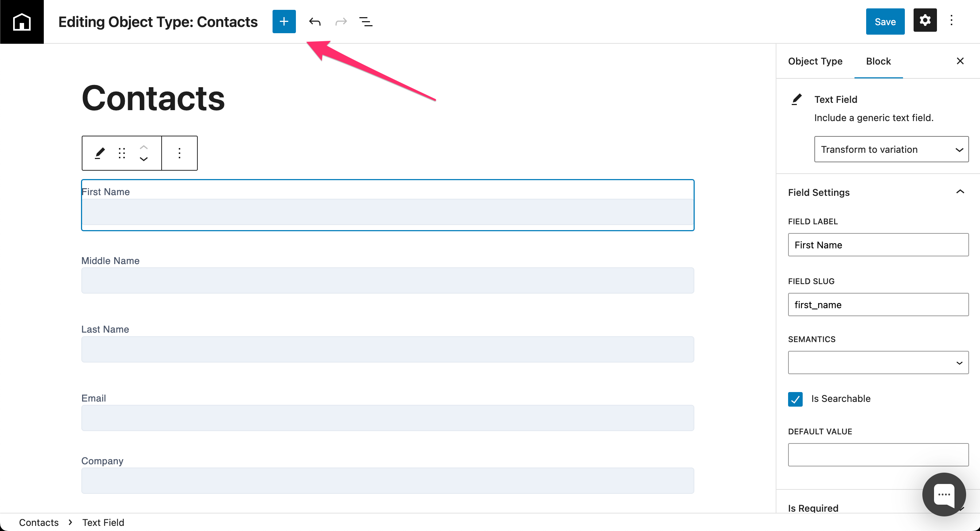This screenshot has width=980, height=531.
Task: Open the top-right three-dot options menu
Action: tap(951, 20)
